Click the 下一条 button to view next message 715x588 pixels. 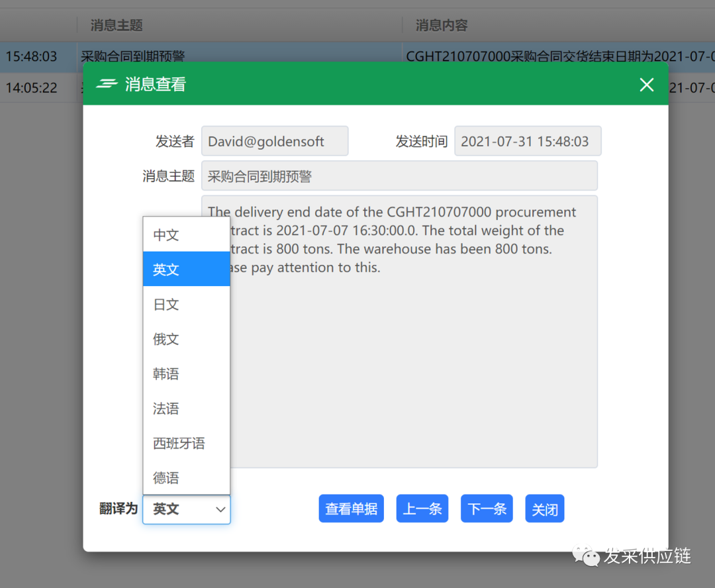[x=487, y=509]
